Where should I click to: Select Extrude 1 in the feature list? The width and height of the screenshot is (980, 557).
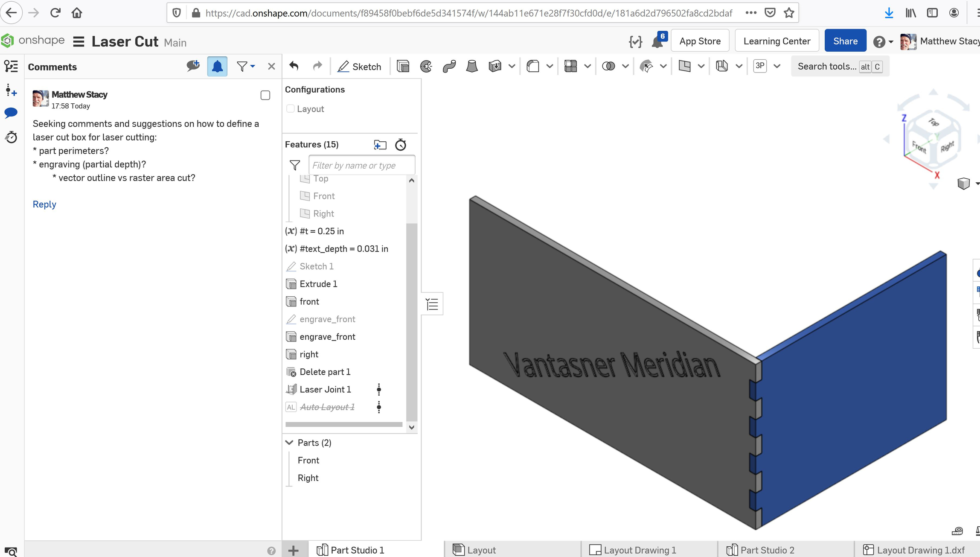click(x=318, y=284)
